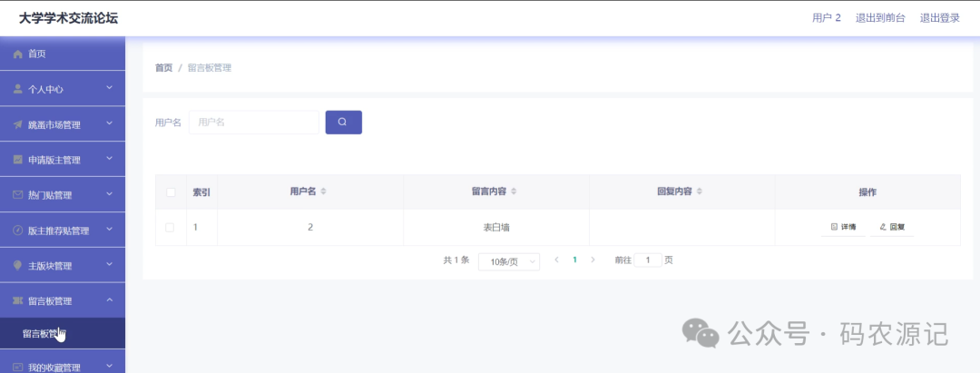This screenshot has height=373, width=980.
Task: Click the person icon beside 个人中心
Action: point(18,89)
